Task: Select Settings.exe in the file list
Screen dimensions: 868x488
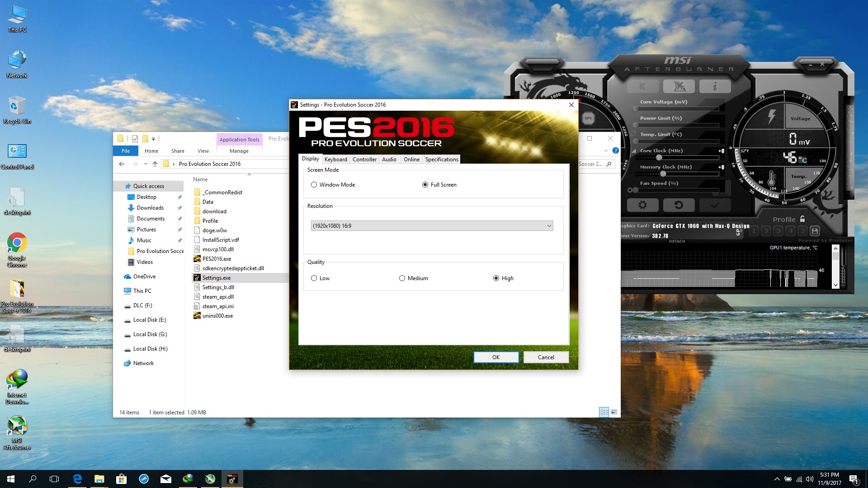Action: click(216, 277)
